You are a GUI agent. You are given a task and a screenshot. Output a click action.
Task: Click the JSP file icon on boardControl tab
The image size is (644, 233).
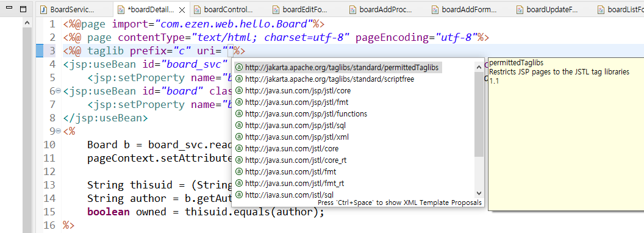tap(197, 9)
